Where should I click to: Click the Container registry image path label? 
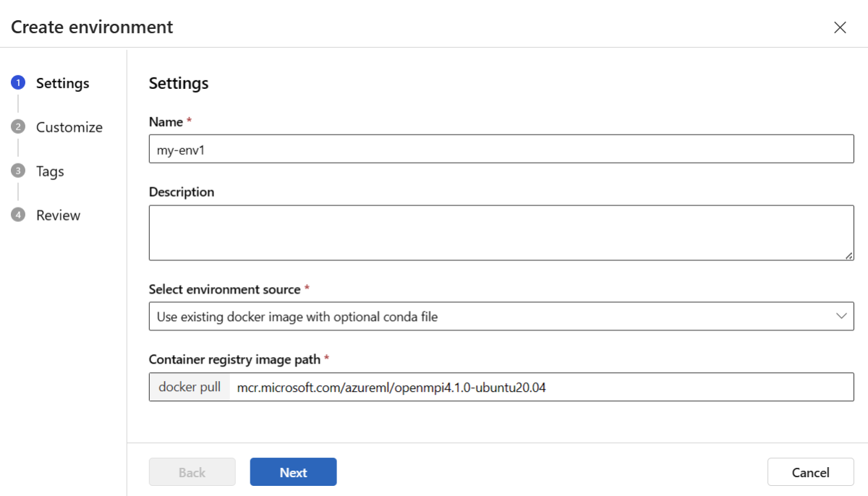click(x=235, y=359)
